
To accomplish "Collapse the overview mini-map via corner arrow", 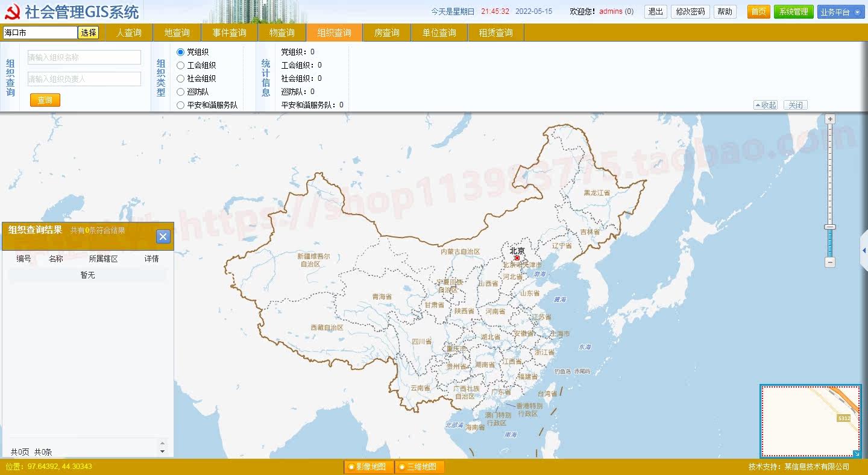I will [857, 454].
